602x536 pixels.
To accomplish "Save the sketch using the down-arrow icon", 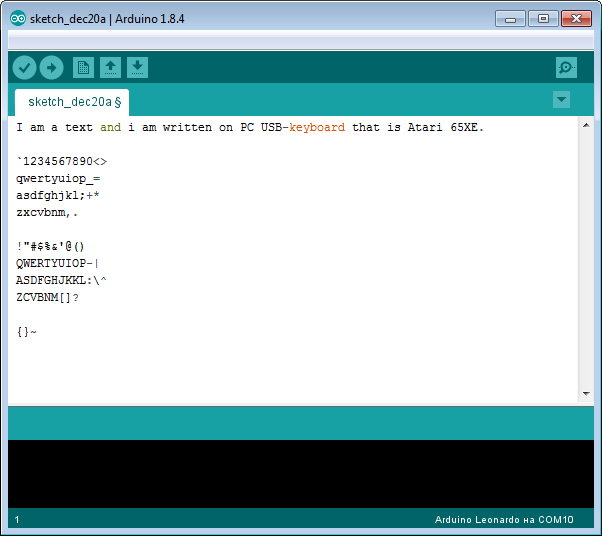I will pyautogui.click(x=138, y=67).
